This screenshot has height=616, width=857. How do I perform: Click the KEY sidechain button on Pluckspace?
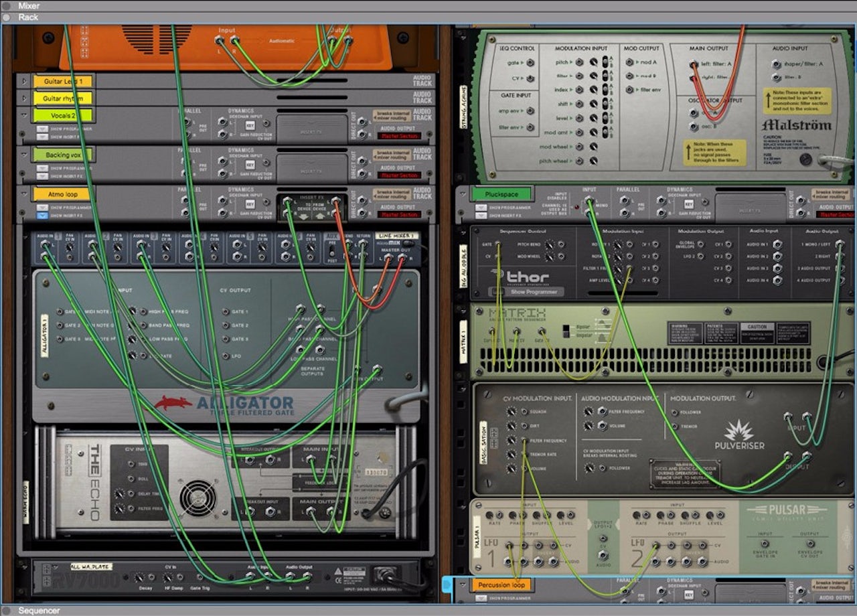click(689, 204)
